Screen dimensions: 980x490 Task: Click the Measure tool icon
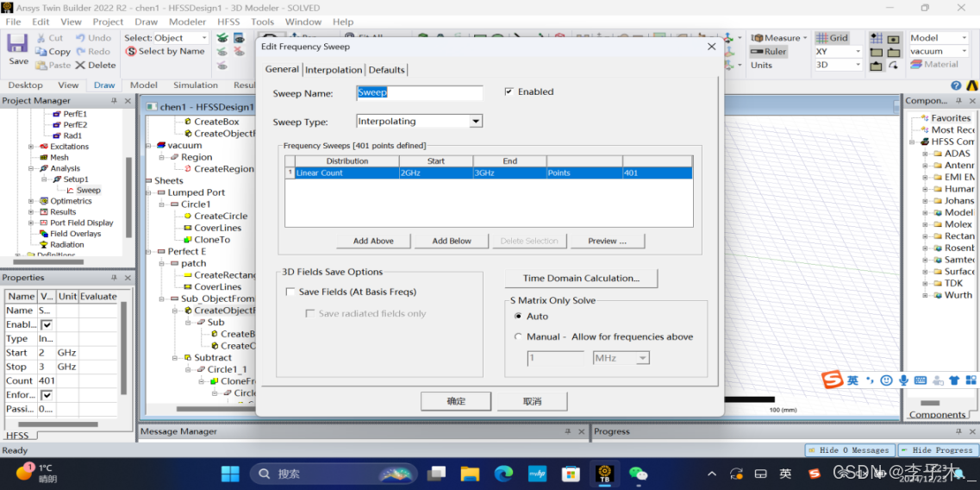click(x=758, y=38)
